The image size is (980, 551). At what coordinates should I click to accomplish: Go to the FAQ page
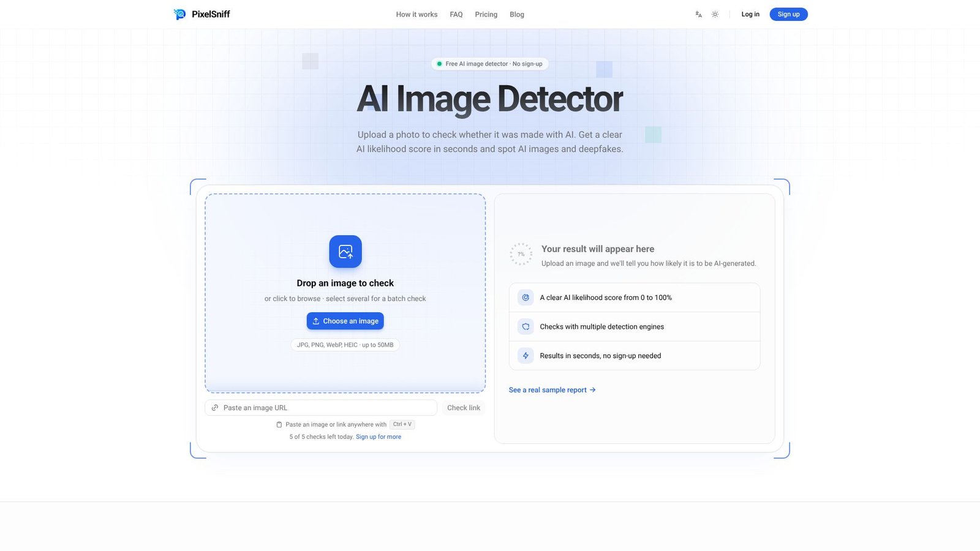tap(456, 14)
